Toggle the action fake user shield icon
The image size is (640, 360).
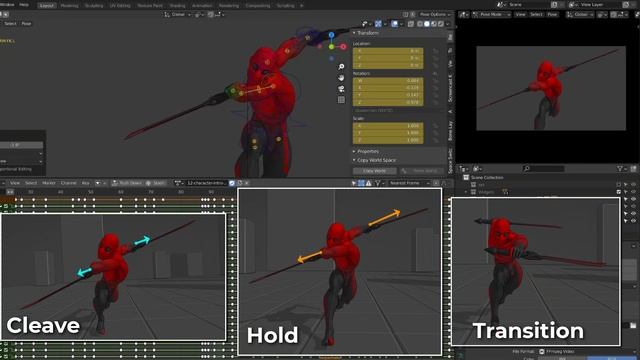pyautogui.click(x=232, y=183)
